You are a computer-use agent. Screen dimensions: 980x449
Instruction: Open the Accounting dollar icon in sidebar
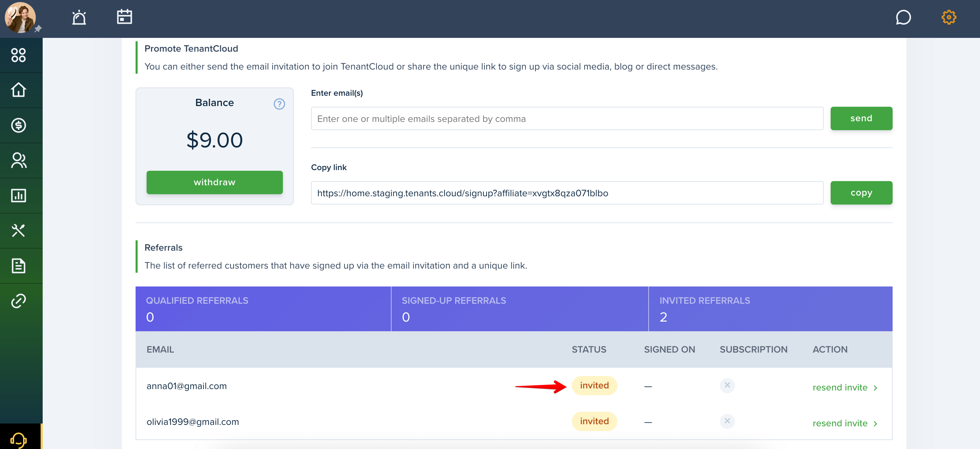(18, 125)
